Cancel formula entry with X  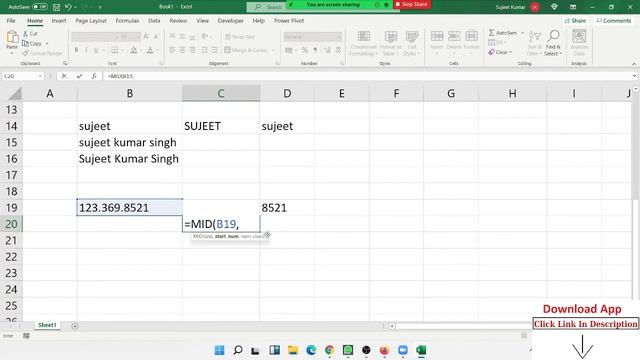(x=64, y=76)
